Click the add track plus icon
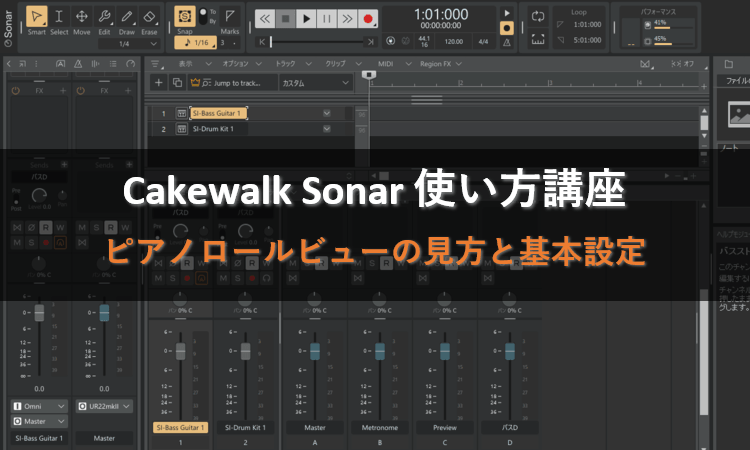 click(x=163, y=82)
